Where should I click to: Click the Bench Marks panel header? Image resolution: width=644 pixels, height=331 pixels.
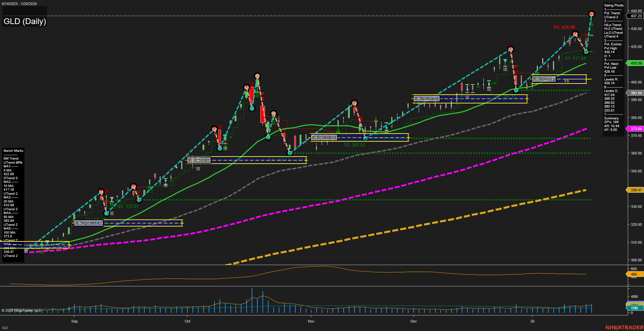pyautogui.click(x=13, y=150)
